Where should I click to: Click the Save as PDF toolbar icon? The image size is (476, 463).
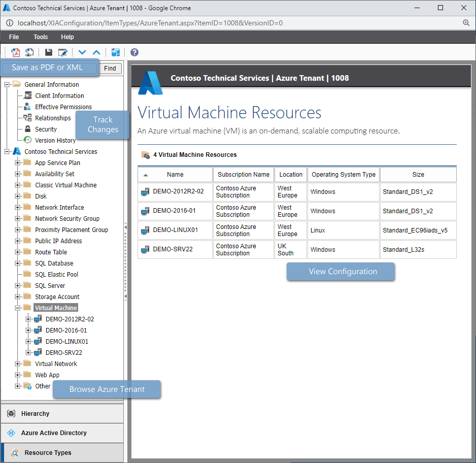16,52
